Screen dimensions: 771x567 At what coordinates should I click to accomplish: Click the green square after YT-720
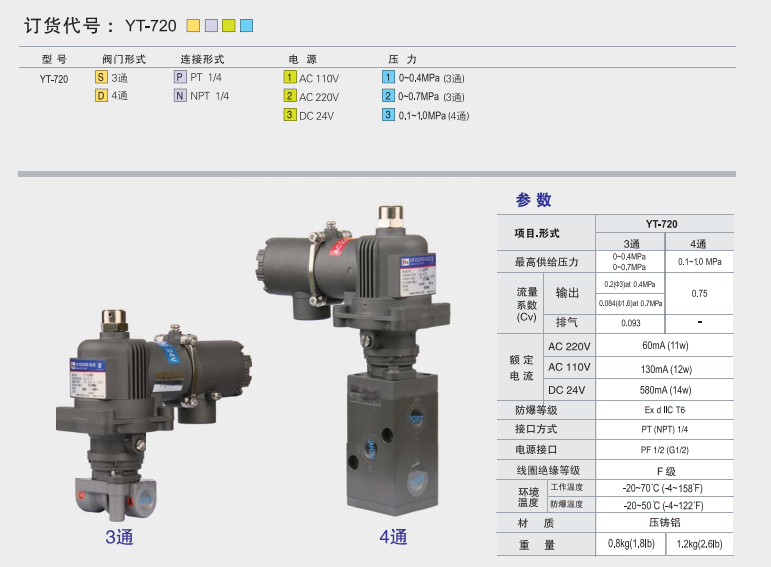228,25
